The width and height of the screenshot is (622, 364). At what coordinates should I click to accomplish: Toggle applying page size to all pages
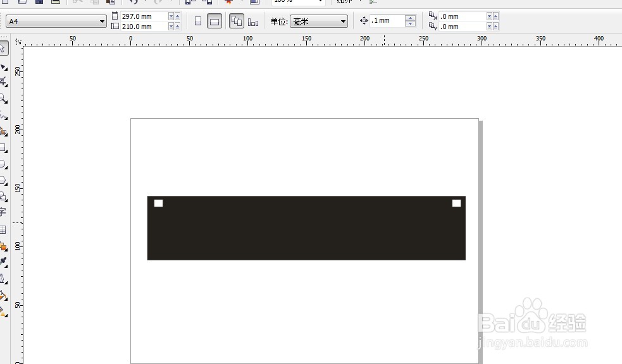[x=237, y=20]
